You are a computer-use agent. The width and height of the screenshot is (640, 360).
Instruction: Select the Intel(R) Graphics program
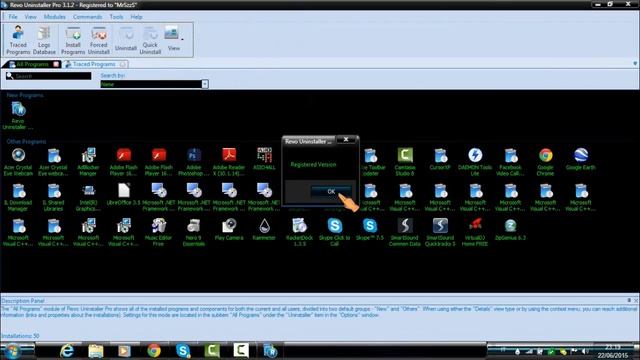click(x=88, y=197)
